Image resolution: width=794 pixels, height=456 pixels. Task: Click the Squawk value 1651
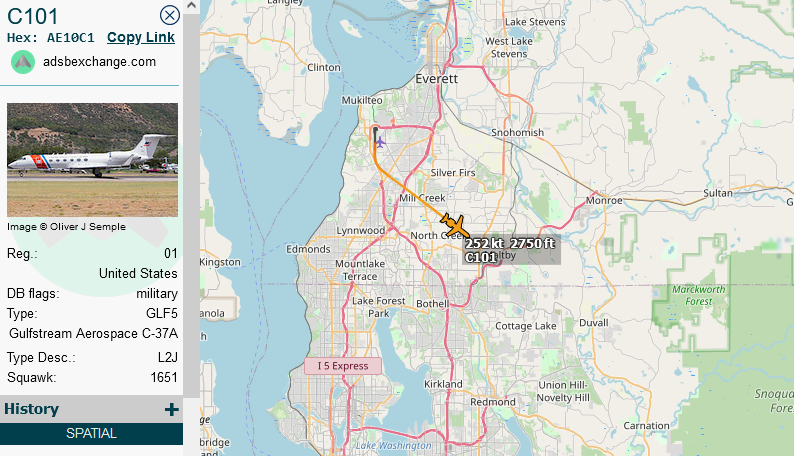click(x=164, y=378)
